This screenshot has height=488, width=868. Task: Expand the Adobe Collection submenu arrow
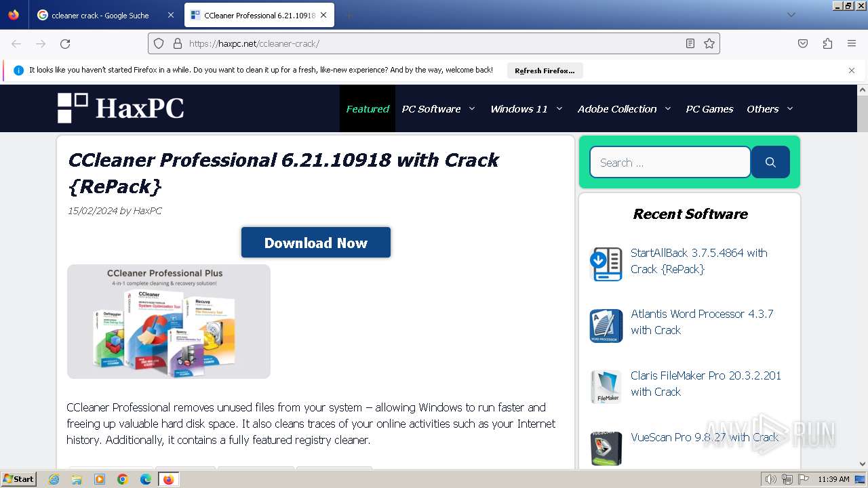668,108
